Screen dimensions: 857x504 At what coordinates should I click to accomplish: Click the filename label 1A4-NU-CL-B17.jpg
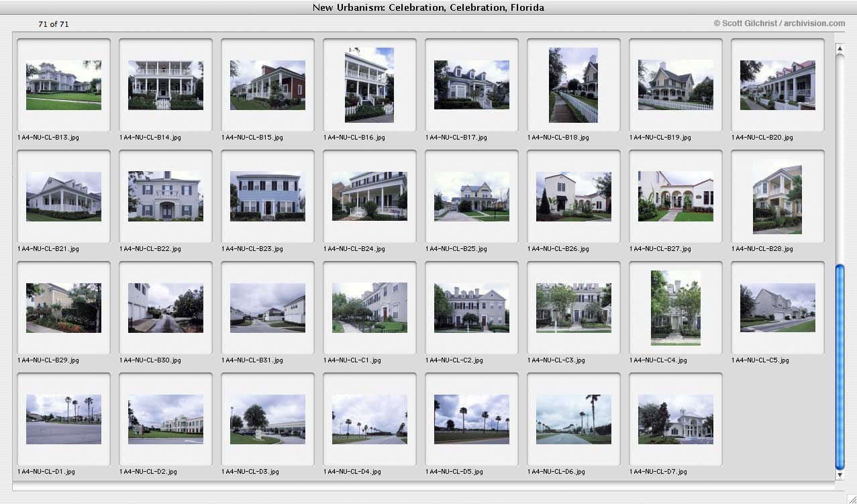coord(456,138)
